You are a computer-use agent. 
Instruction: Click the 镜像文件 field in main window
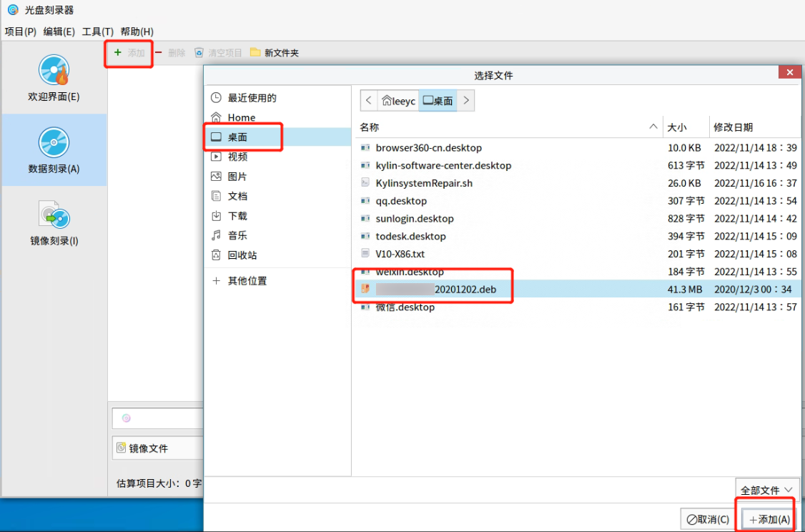point(157,448)
